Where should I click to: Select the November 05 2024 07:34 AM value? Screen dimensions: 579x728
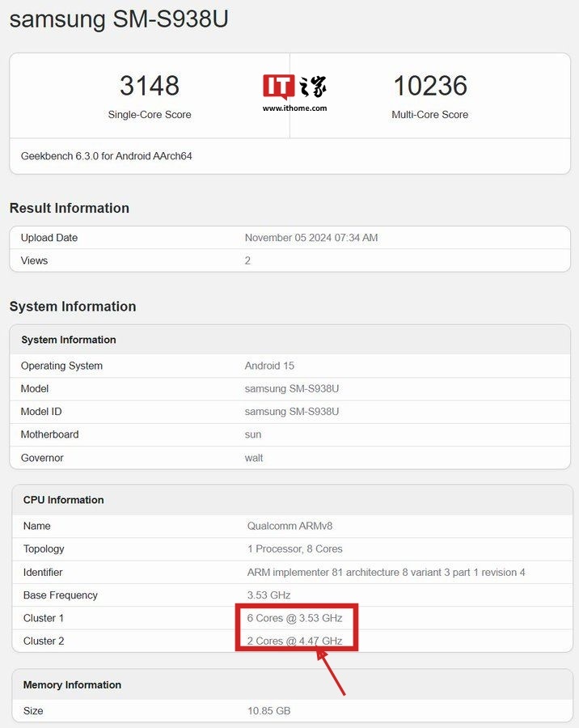coord(311,238)
